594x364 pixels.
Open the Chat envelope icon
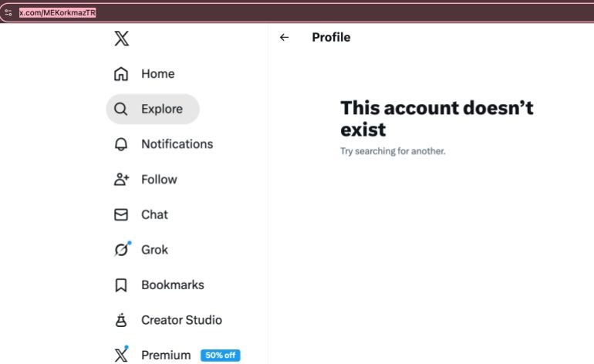pyautogui.click(x=121, y=215)
